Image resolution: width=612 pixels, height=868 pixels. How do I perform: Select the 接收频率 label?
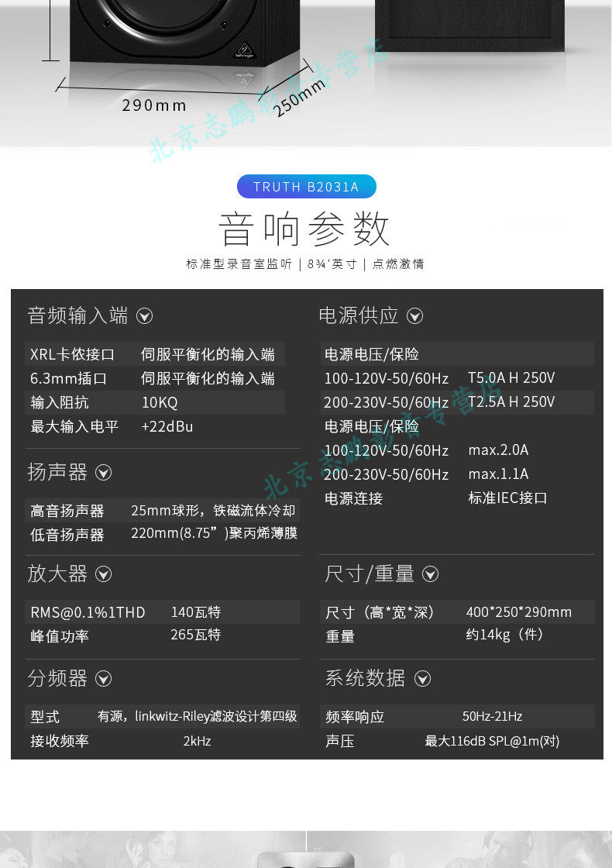click(x=60, y=741)
